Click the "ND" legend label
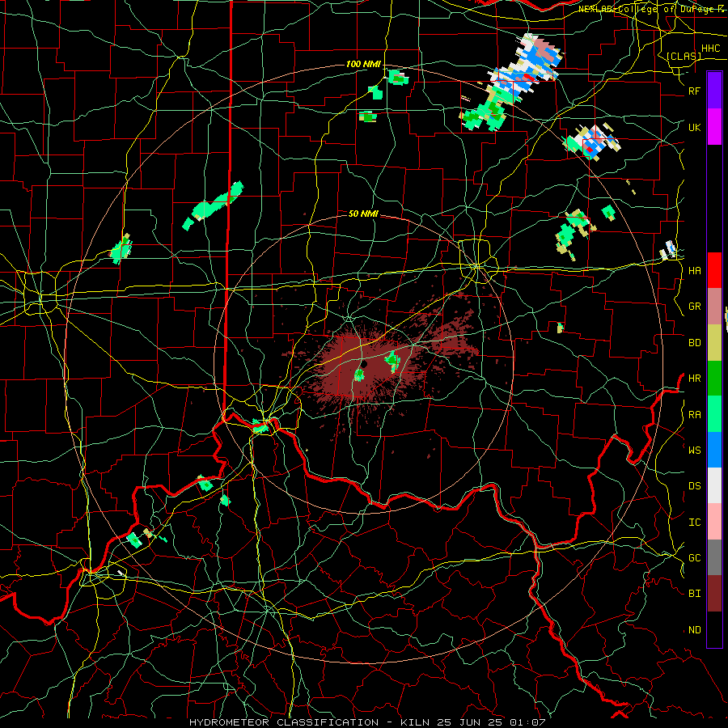728x728 pixels. pos(694,630)
